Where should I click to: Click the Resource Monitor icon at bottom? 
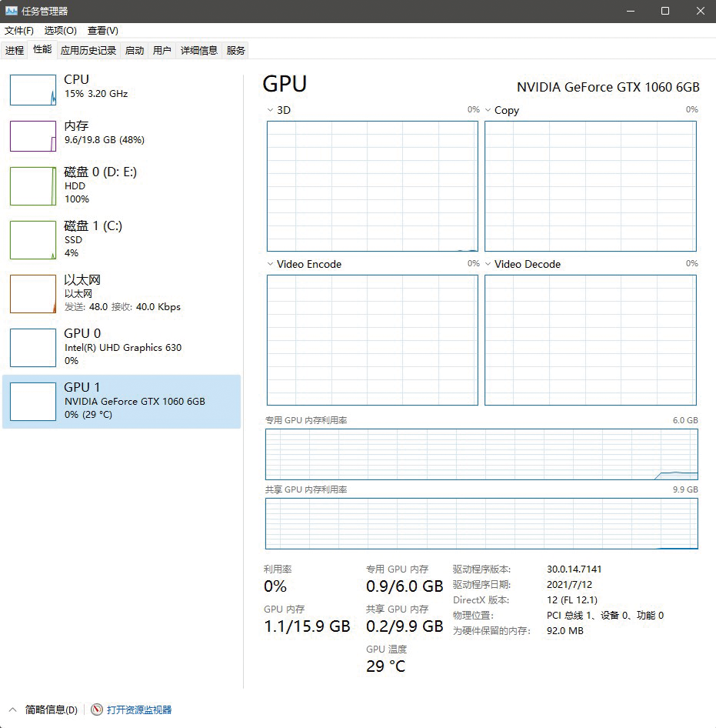click(x=97, y=710)
